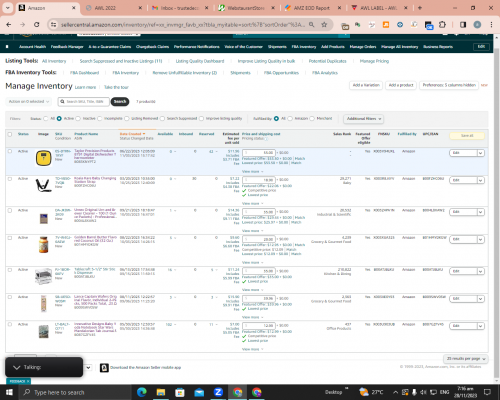Open the Action on 0 selected dropdown
Screen dimensions: 500x400
29,101
